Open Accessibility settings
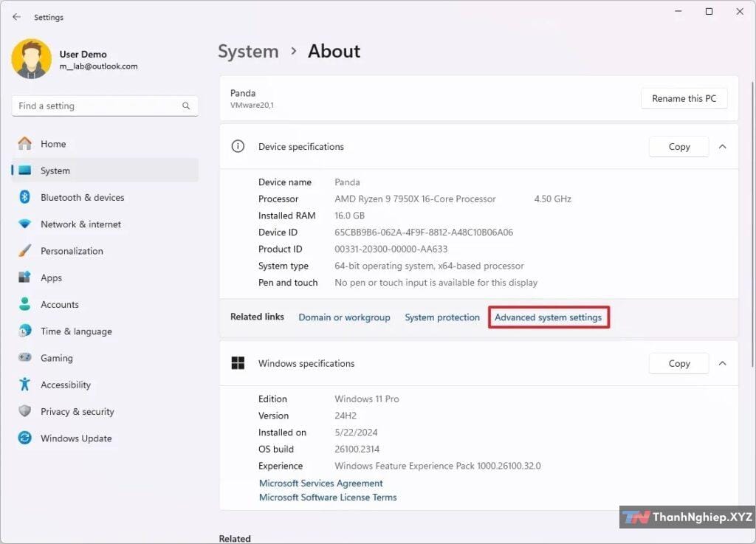The height and width of the screenshot is (544, 756). (x=105, y=385)
